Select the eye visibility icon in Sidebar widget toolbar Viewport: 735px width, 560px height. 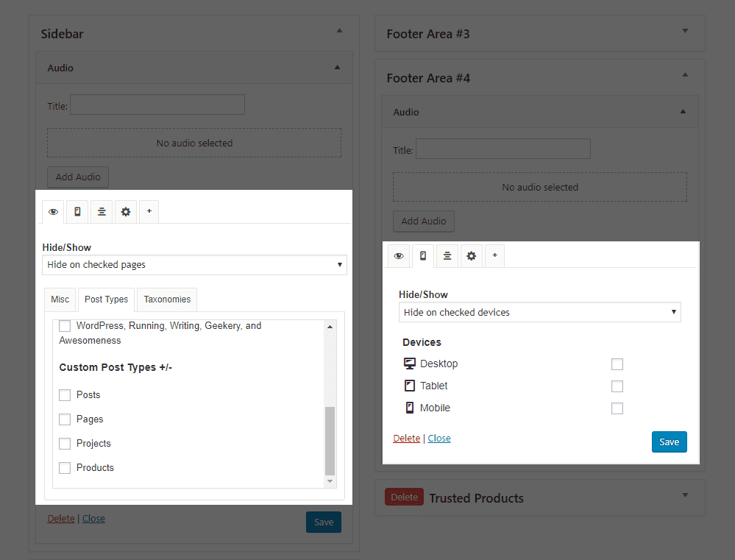[52, 211]
